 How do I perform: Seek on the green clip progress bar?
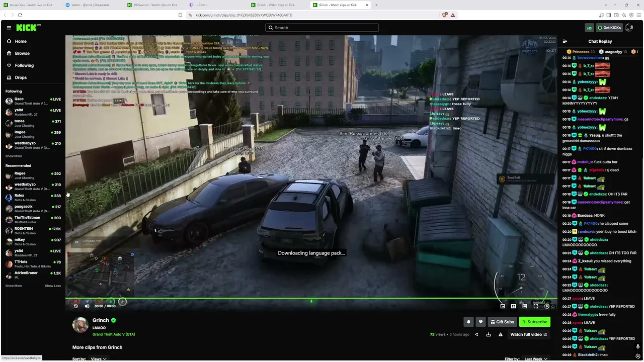[x=311, y=299]
